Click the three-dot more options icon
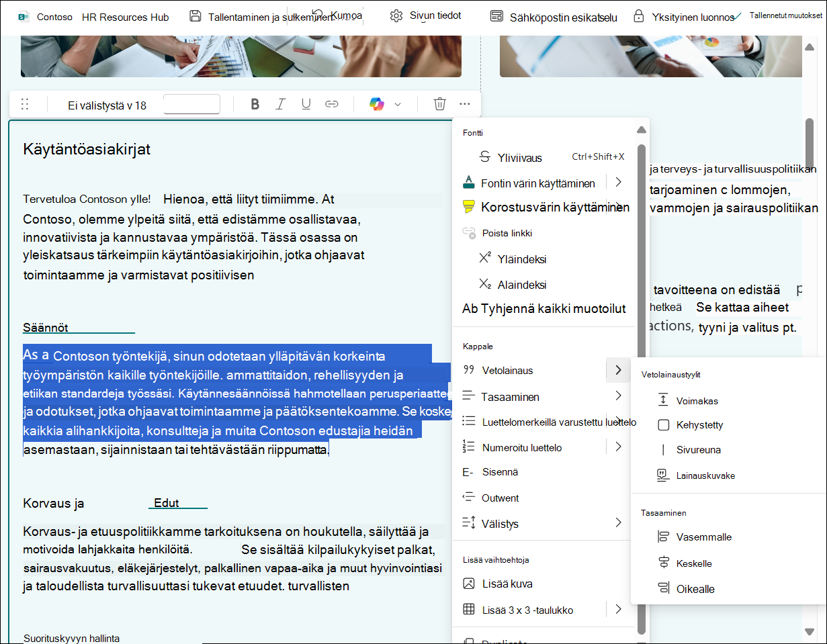Screen dimensions: 827x644 [465, 104]
